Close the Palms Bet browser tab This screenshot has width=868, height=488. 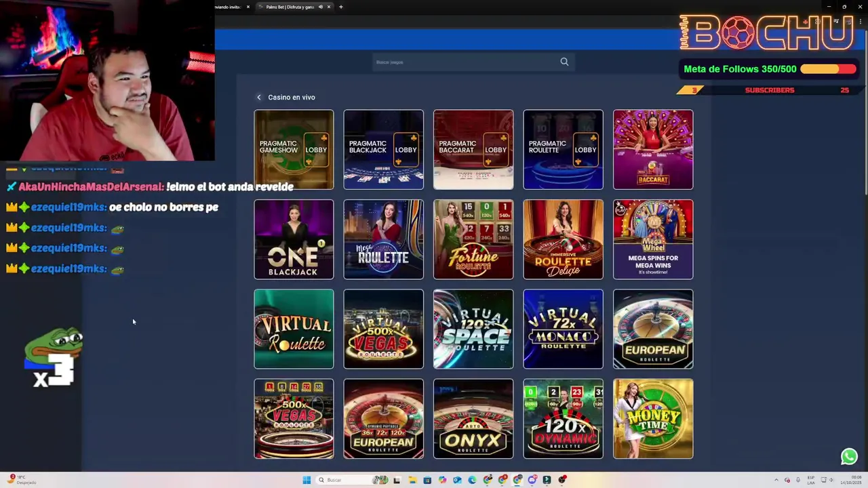pyautogui.click(x=329, y=7)
